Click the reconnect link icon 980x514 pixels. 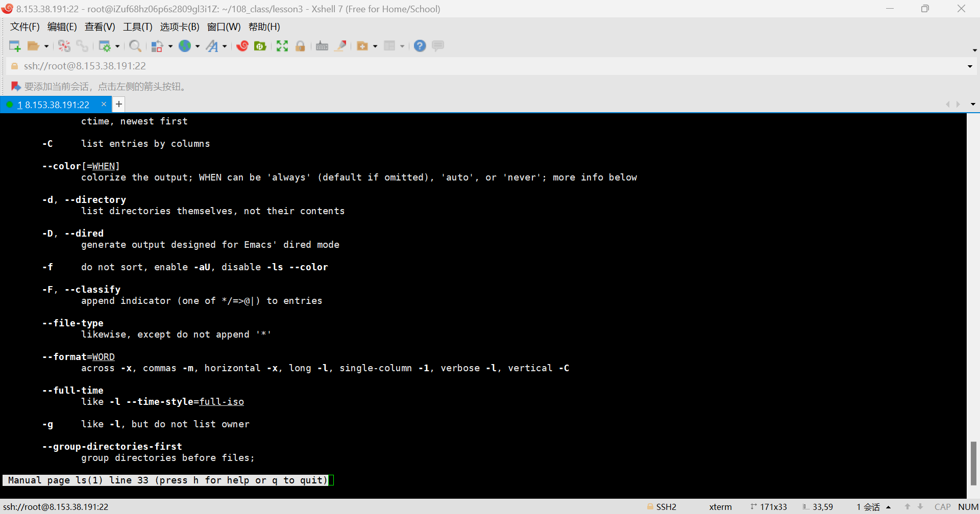[82, 46]
